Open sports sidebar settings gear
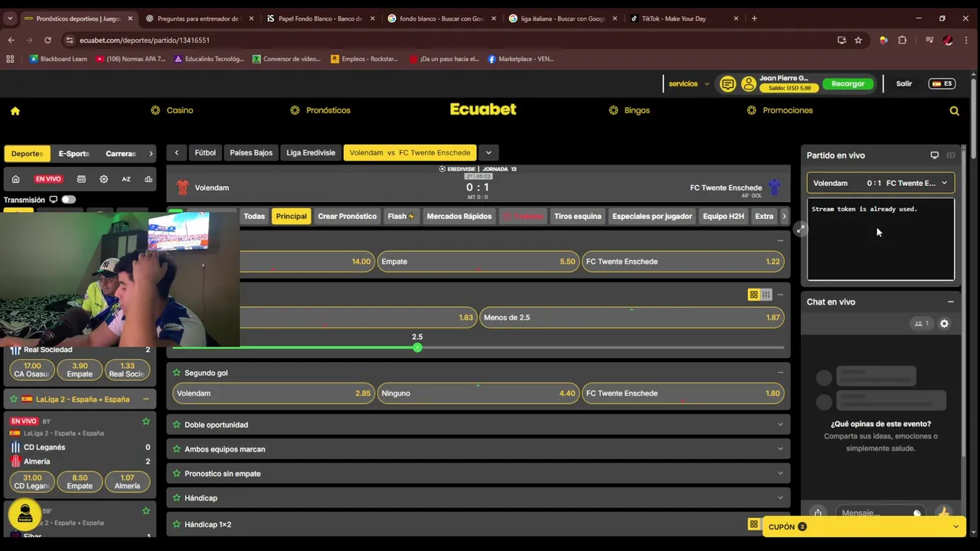Image resolution: width=980 pixels, height=551 pixels. (x=103, y=179)
